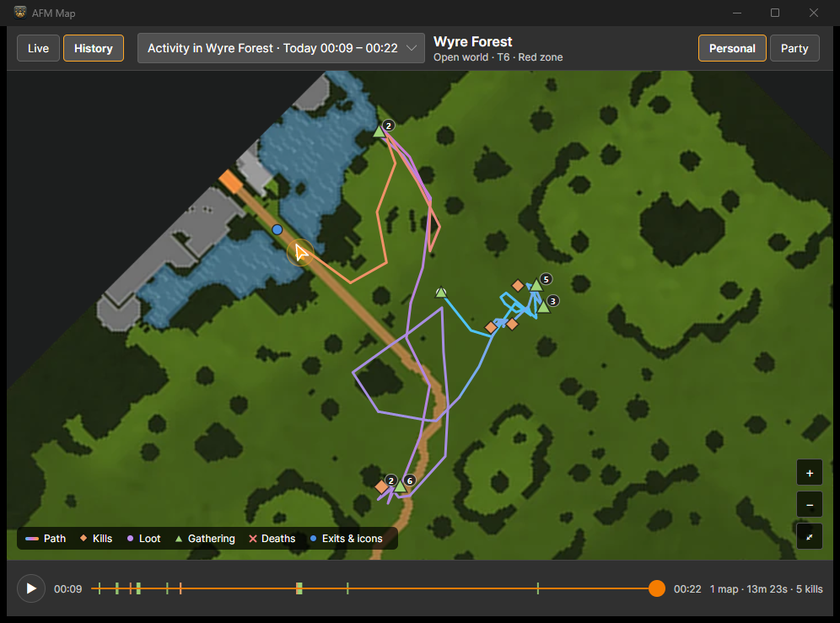The width and height of the screenshot is (840, 623).
Task: Select the Personal view toggle
Action: click(732, 48)
